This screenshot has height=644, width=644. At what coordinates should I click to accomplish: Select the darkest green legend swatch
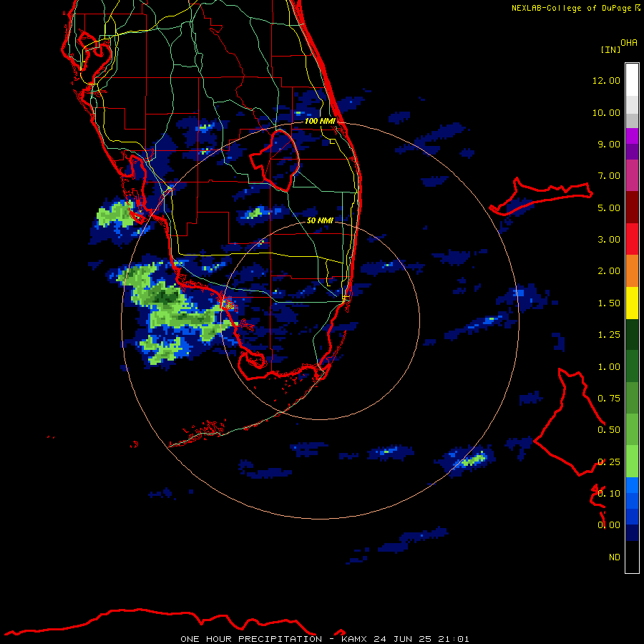point(632,334)
